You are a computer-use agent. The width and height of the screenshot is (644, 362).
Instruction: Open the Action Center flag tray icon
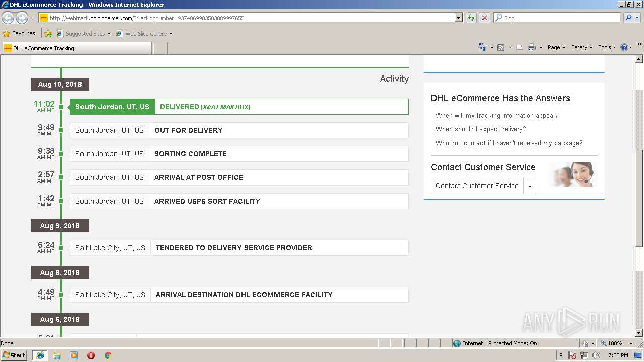coord(572,355)
